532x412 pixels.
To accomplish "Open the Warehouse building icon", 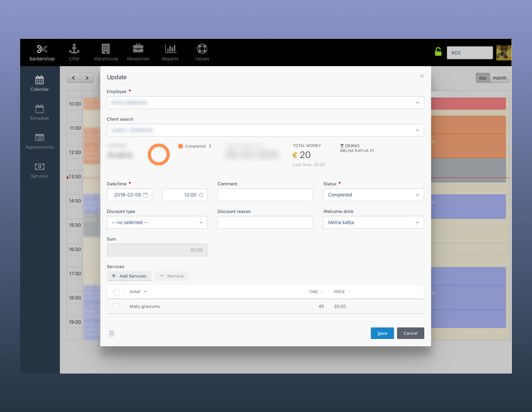I will (x=106, y=49).
